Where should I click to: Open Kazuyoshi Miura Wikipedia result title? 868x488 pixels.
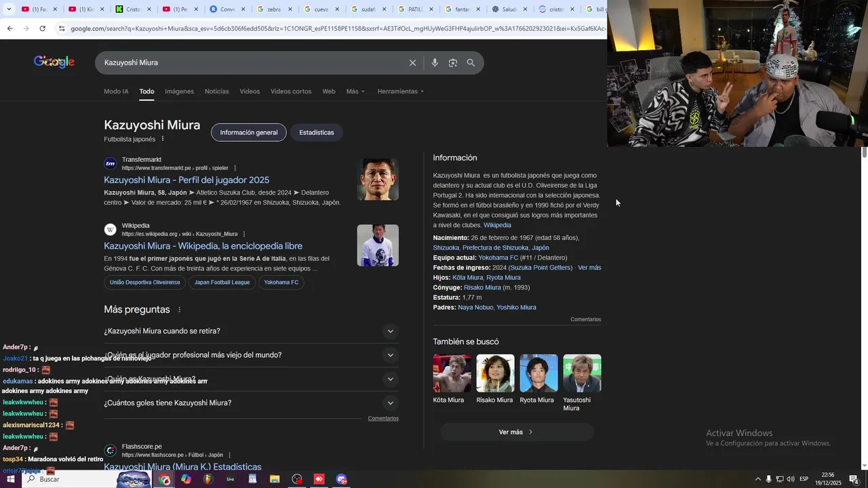pyautogui.click(x=203, y=246)
